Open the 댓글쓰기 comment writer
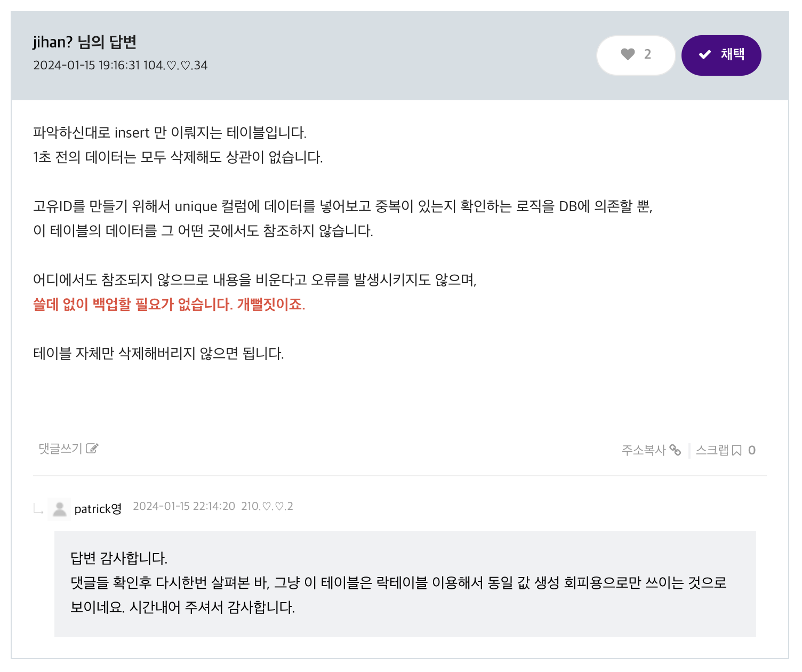 (x=60, y=449)
